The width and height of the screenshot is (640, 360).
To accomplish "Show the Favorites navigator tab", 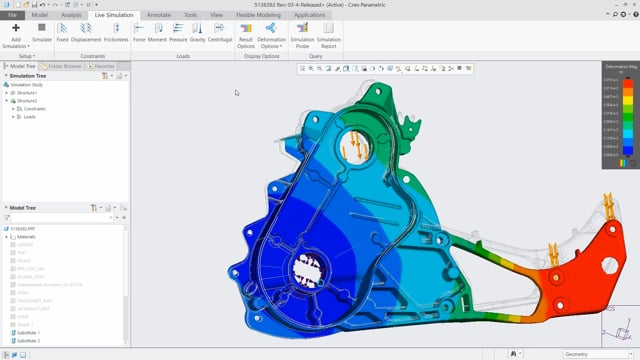I will (101, 66).
